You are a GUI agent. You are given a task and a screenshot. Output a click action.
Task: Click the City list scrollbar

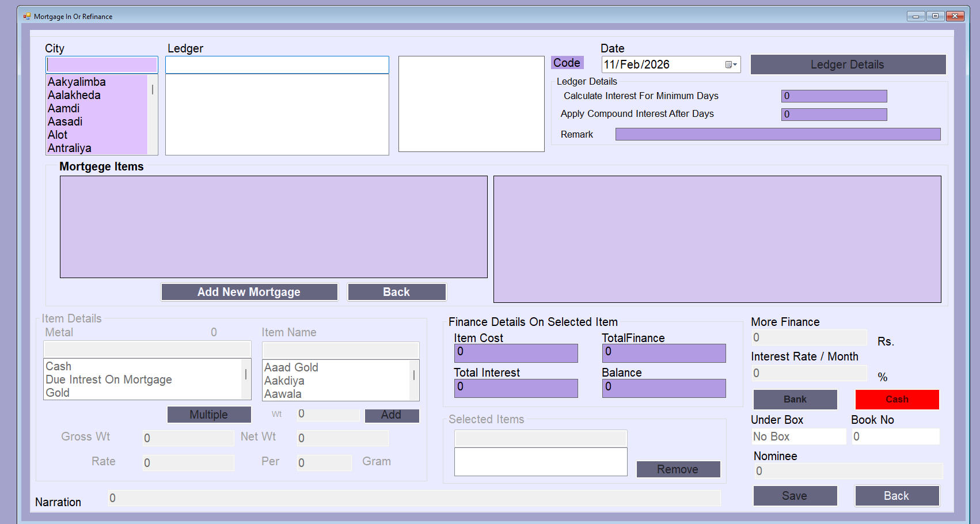153,115
